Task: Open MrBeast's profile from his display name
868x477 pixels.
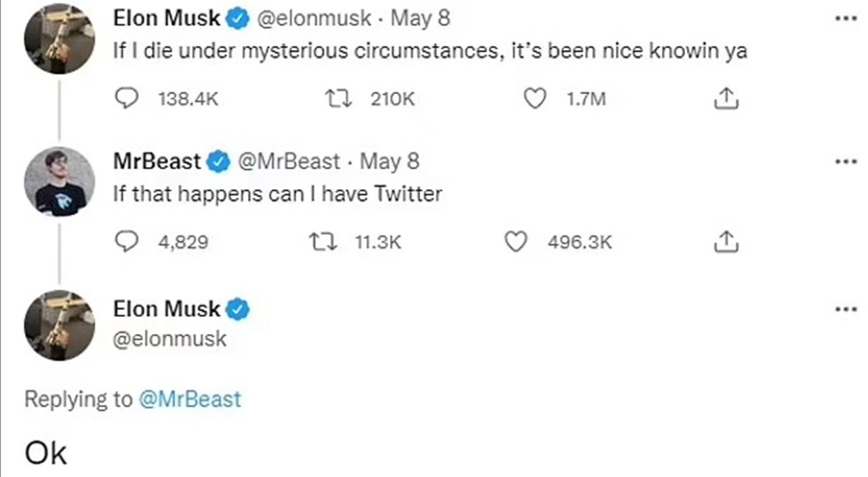Action: (x=157, y=161)
